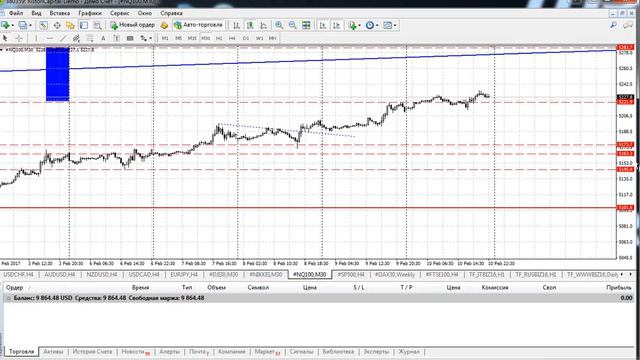Viewport: 640px width, 360px height.
Task: Open the new chart icon
Action: click(x=5, y=25)
